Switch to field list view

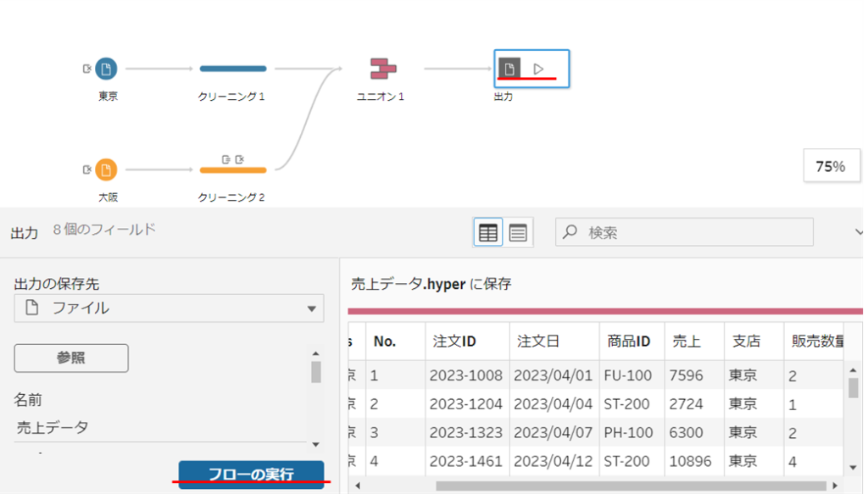pos(518,232)
